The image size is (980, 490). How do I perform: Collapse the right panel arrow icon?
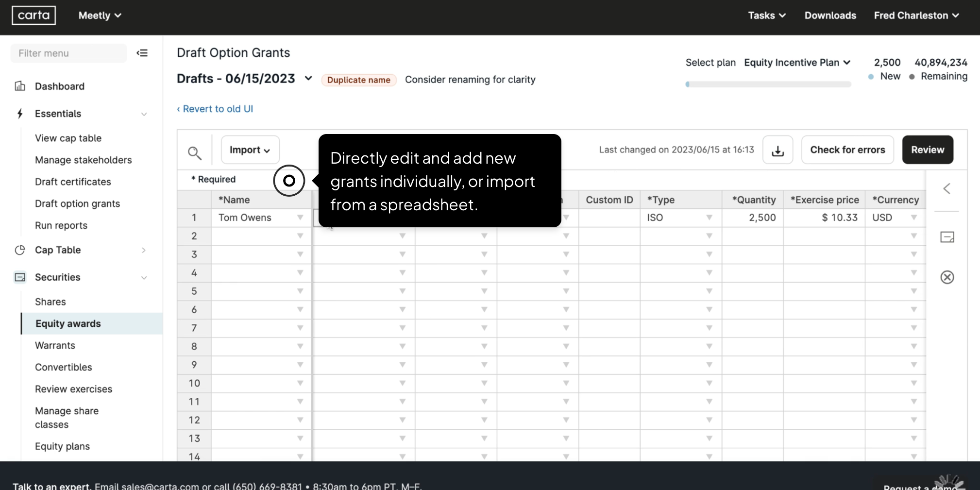tap(947, 188)
